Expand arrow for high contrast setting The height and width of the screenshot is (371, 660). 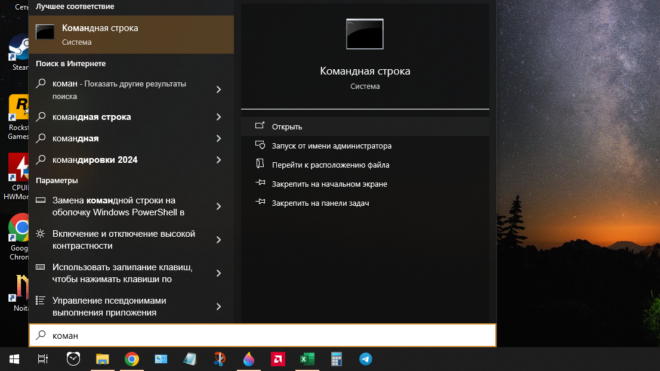pos(218,240)
